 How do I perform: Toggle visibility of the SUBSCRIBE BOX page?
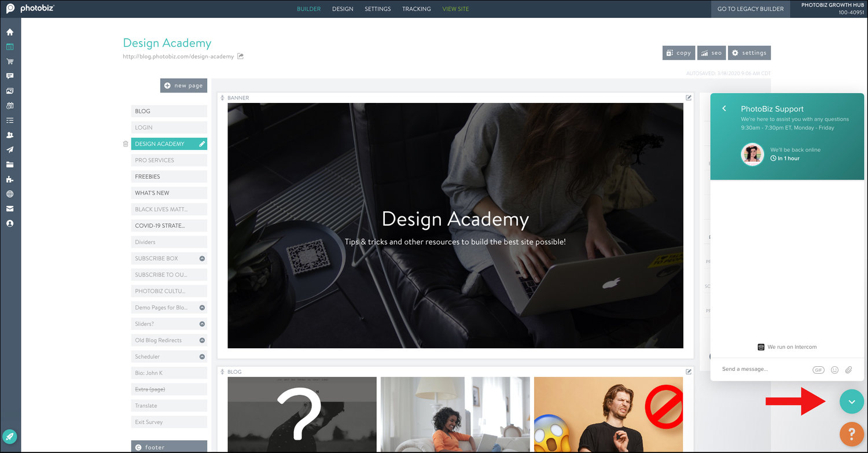[202, 258]
